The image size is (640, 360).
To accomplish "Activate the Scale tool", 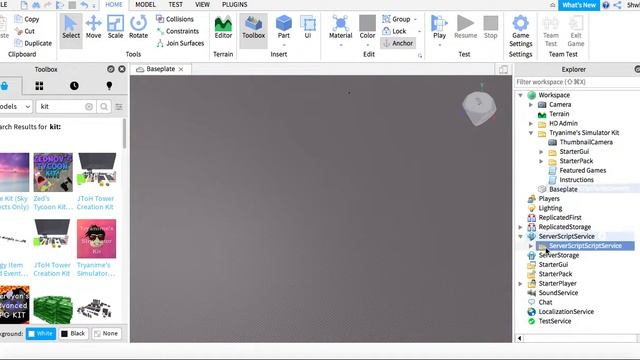I will [x=116, y=27].
